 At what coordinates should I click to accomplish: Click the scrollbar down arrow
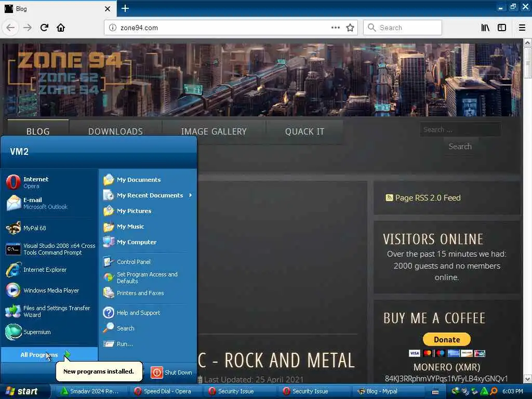(x=528, y=379)
